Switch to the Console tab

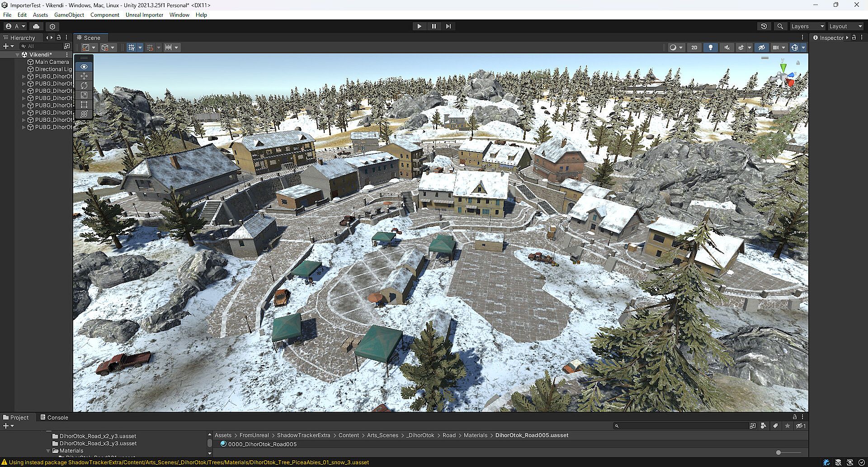(54, 417)
